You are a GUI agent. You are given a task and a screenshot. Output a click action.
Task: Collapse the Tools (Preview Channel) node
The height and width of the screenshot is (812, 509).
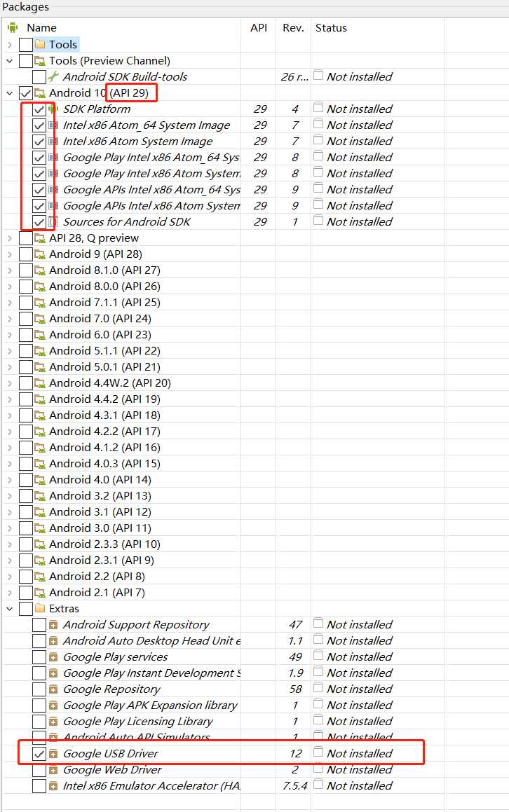[9, 60]
